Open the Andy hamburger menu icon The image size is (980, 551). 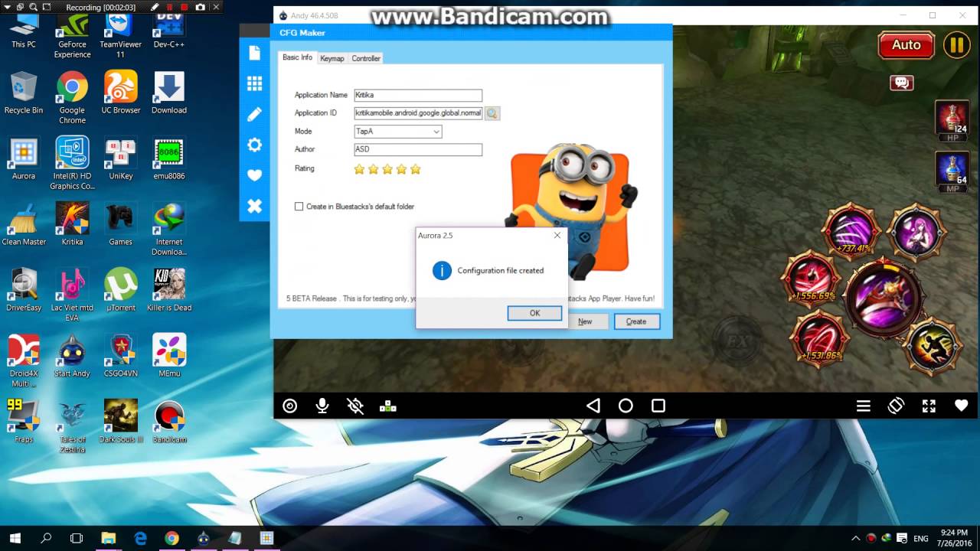point(863,406)
